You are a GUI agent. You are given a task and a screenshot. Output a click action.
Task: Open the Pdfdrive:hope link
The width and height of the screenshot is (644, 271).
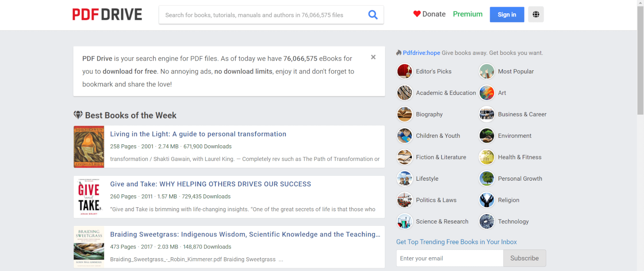click(421, 53)
